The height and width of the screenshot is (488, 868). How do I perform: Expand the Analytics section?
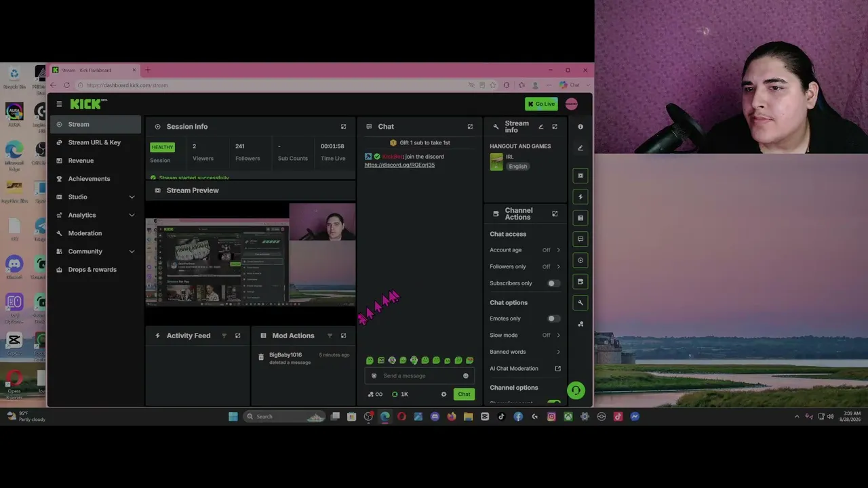[96, 215]
